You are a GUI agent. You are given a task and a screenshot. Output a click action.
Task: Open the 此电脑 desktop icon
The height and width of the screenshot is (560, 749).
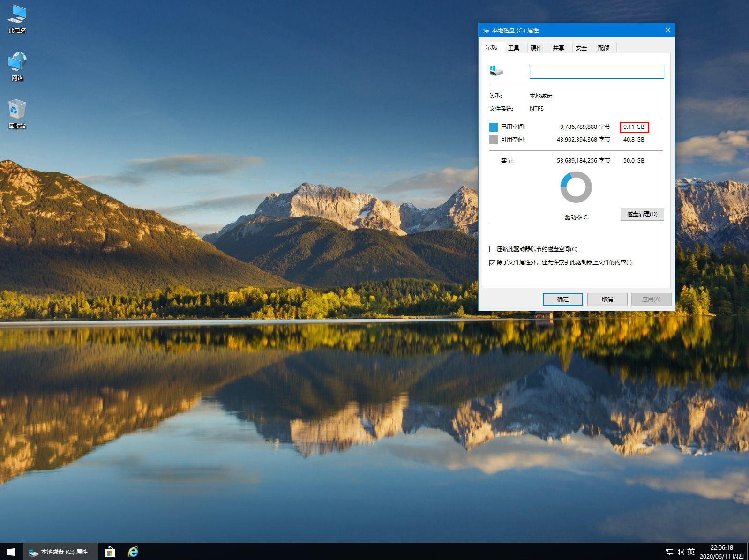17,19
